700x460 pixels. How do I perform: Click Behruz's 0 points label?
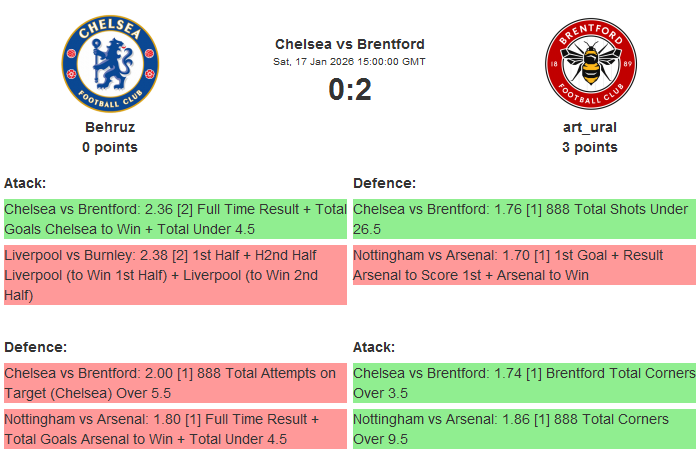click(110, 147)
